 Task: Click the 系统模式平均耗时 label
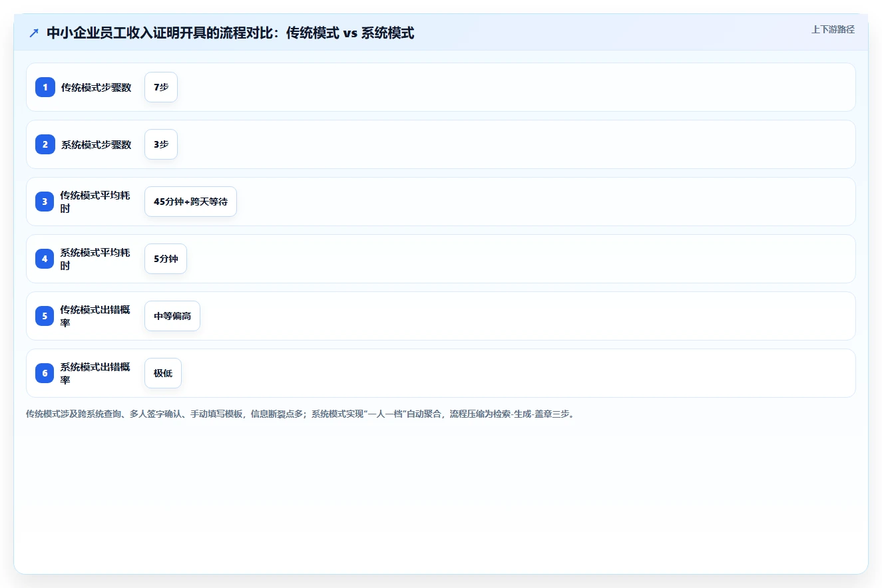coord(95,259)
